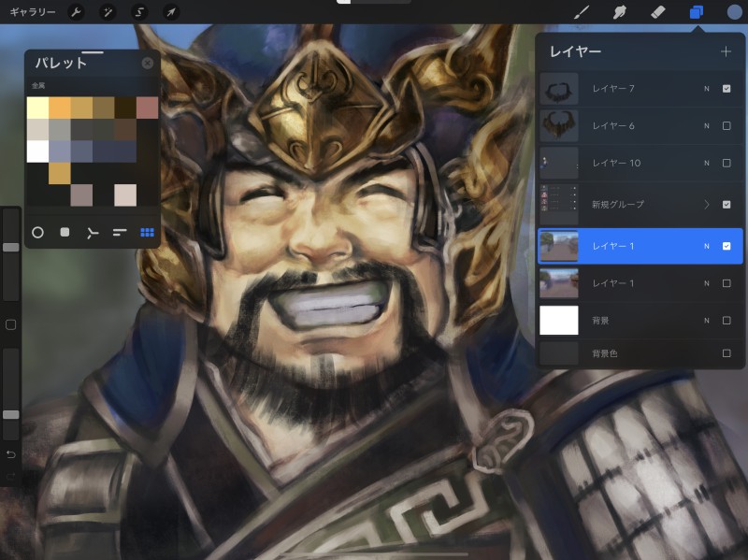The width and height of the screenshot is (748, 560).
Task: Open the Adjustments magic wand menu
Action: point(108,12)
